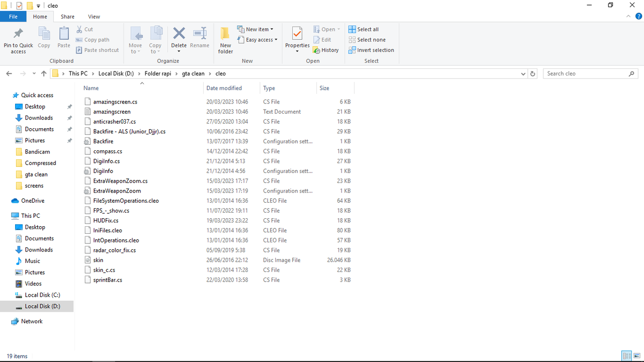Select Local Disk (C:) in the sidebar
Viewport: 644px width, 362px height.
point(42,295)
